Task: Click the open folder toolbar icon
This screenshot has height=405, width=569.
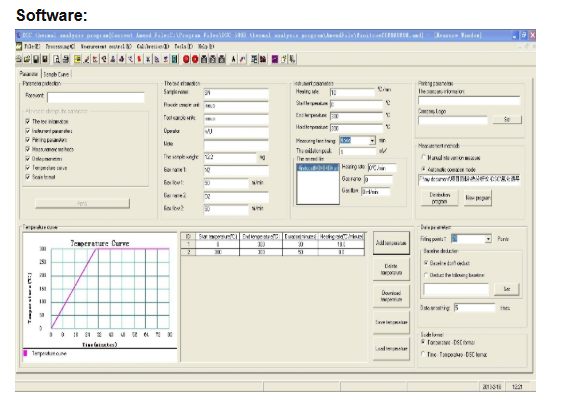Action: (27, 59)
